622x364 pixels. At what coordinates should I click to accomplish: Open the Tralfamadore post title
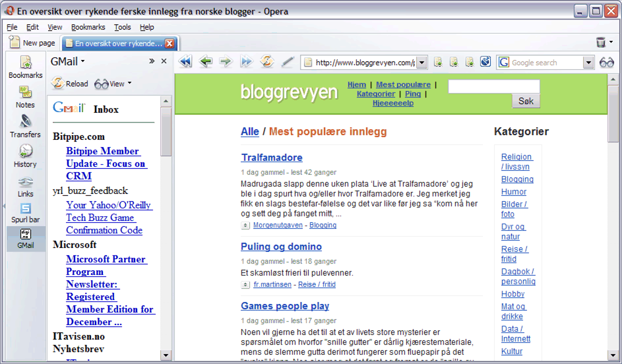point(272,158)
